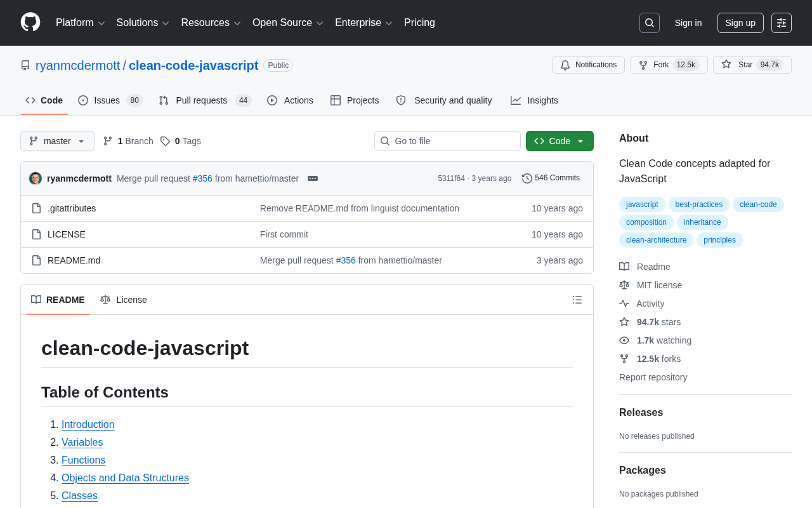The height and width of the screenshot is (508, 812).
Task: Click the ryanmcdermott avatar in commit row
Action: coord(36,178)
